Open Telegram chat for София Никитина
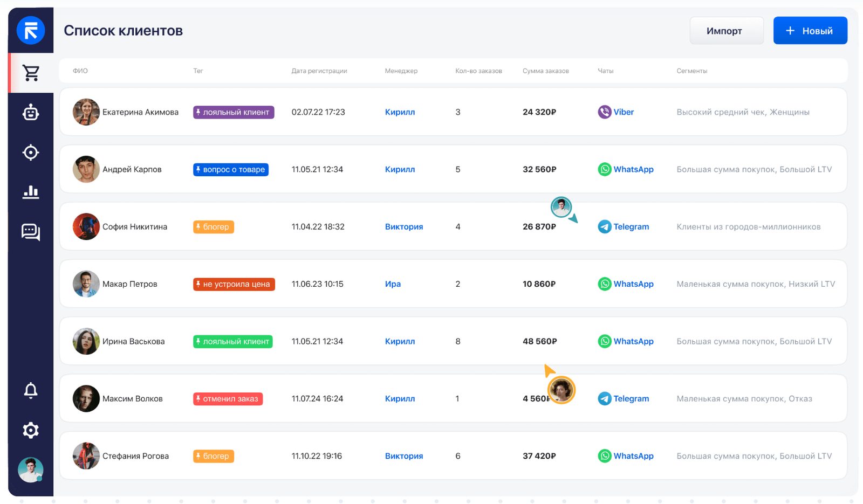Screen dimensions: 863x504 pyautogui.click(x=624, y=227)
